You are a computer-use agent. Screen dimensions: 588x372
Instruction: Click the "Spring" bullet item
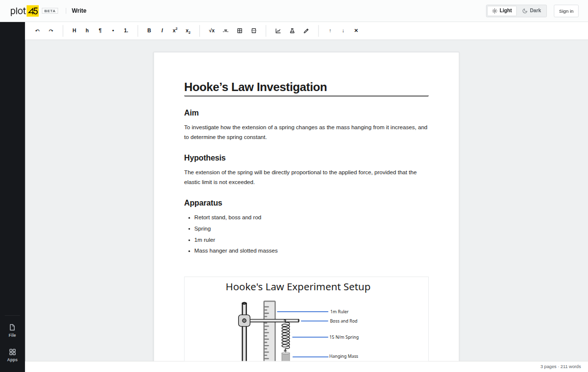click(x=202, y=229)
